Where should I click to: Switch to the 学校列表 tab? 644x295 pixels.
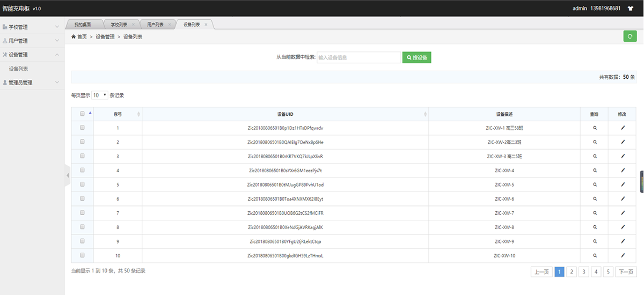[119, 25]
